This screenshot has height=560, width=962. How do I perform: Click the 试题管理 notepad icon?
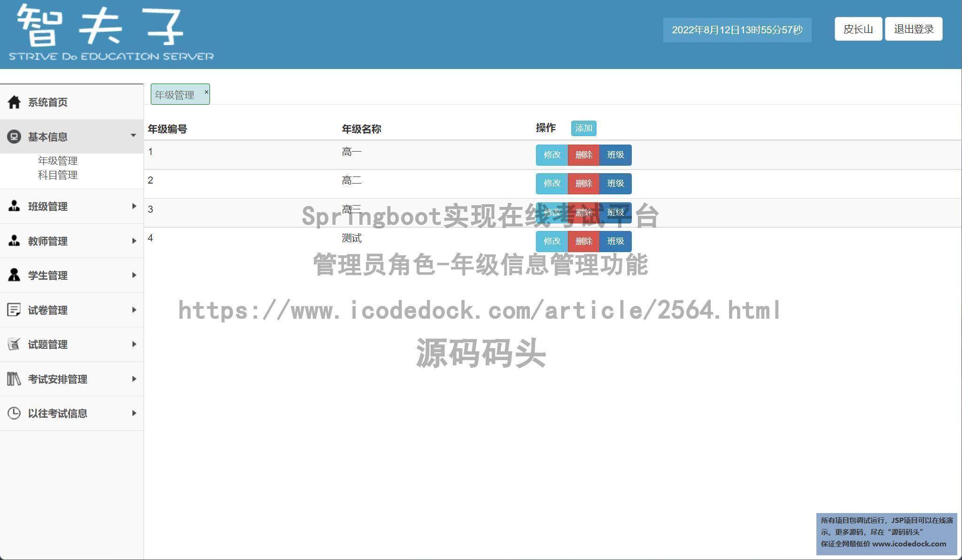(x=14, y=344)
